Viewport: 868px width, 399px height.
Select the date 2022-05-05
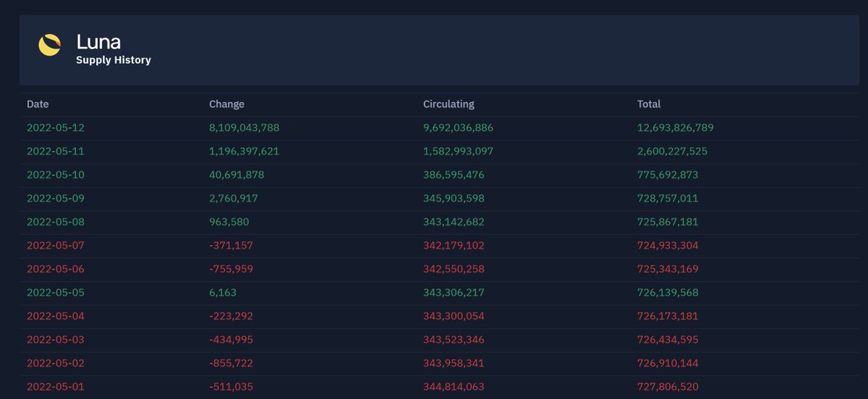(56, 293)
